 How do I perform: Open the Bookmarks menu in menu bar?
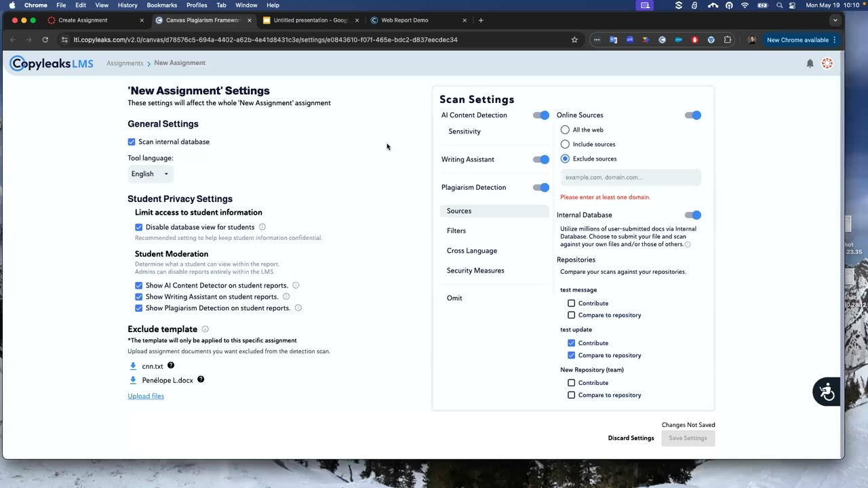click(x=162, y=5)
